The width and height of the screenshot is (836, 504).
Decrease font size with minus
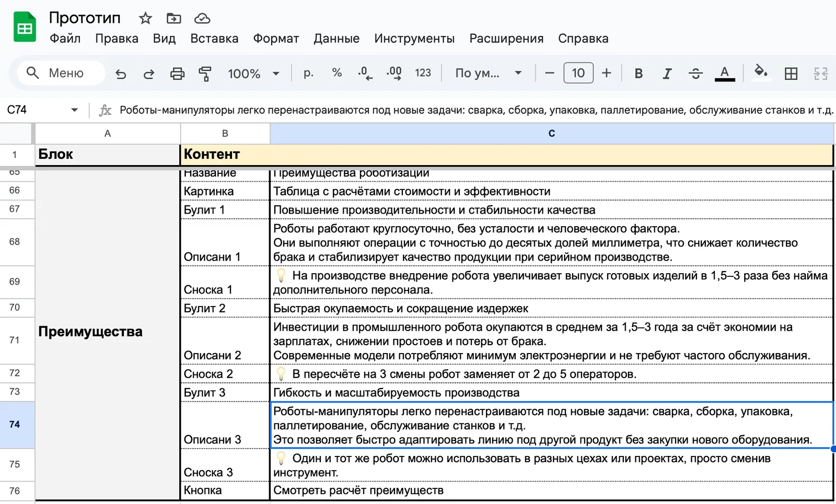(550, 73)
